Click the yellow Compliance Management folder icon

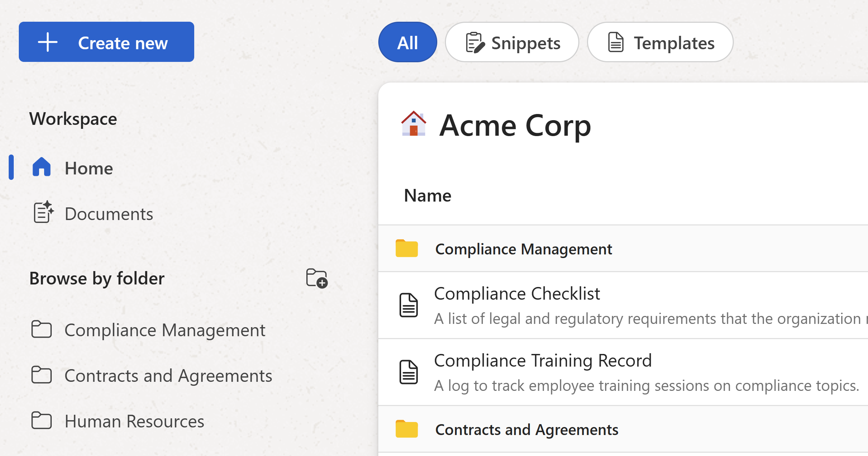pyautogui.click(x=407, y=248)
